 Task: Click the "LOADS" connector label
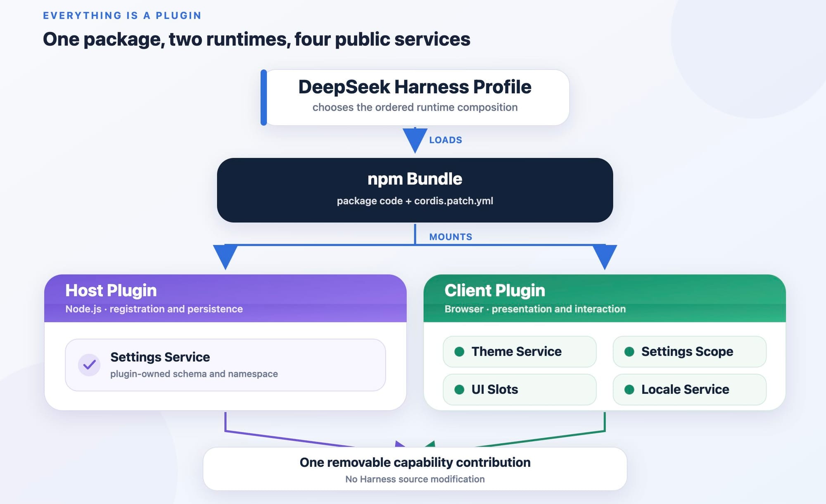coord(446,140)
